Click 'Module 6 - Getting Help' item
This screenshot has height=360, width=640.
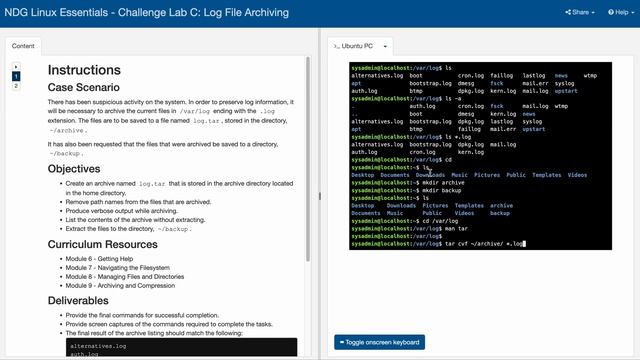(x=99, y=259)
